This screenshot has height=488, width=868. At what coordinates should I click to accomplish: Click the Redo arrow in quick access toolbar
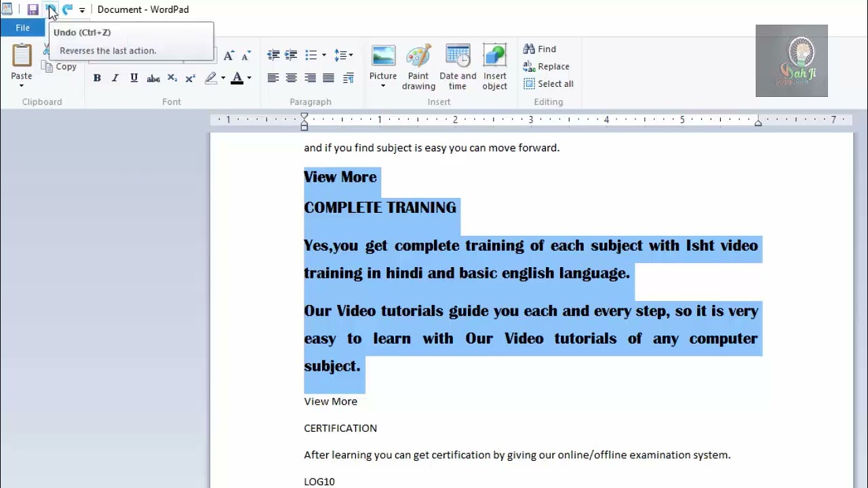click(x=67, y=9)
